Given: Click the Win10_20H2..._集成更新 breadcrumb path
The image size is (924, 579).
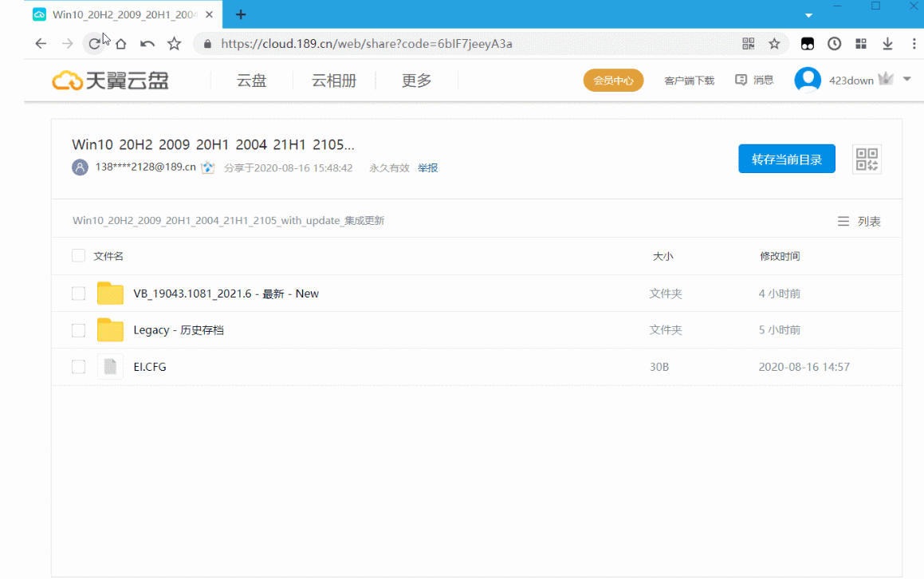Looking at the screenshot, I should [229, 221].
